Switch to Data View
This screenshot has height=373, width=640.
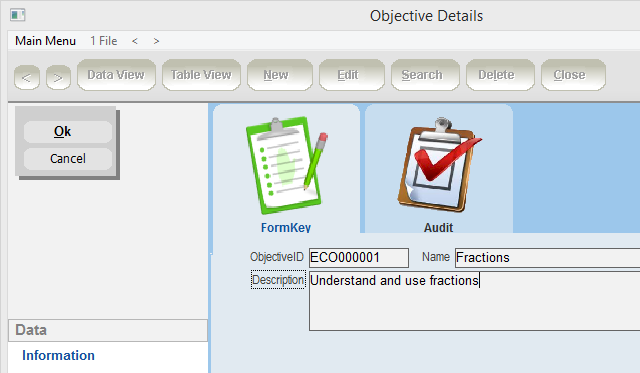116,75
